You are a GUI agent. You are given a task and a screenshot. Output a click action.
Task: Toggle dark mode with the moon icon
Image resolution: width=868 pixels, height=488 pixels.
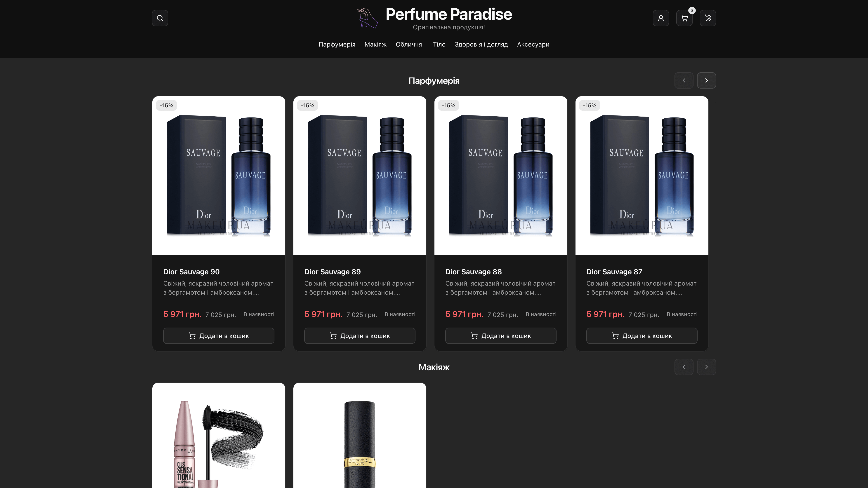[708, 18]
